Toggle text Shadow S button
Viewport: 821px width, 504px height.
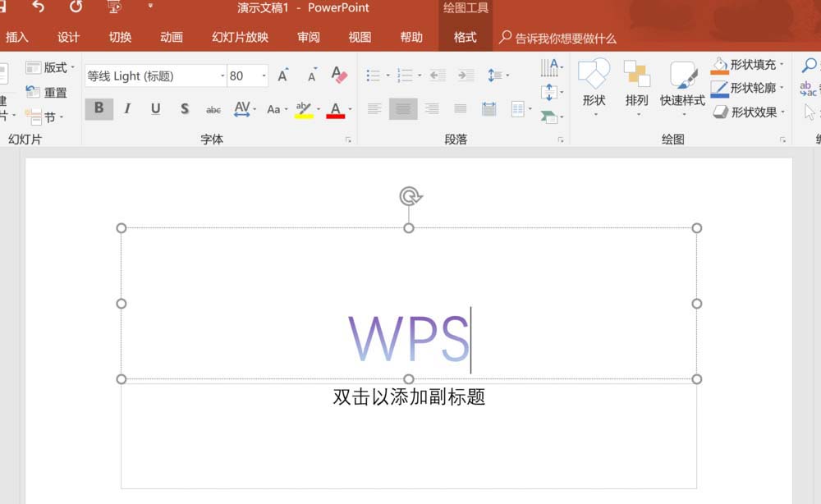point(184,108)
